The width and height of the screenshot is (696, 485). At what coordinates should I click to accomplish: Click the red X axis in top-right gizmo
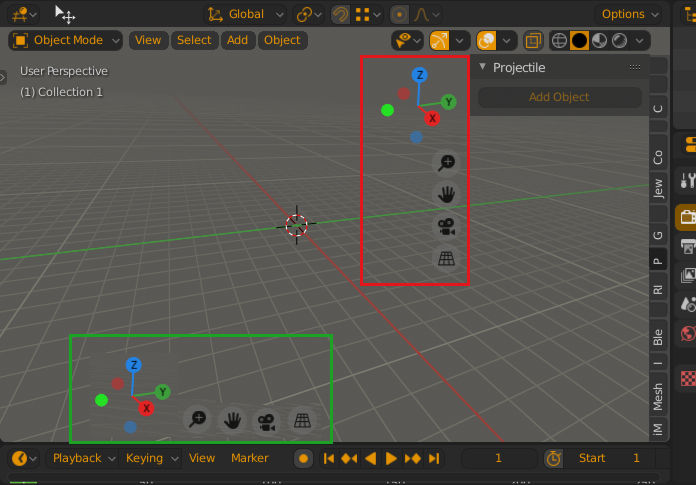[x=432, y=118]
